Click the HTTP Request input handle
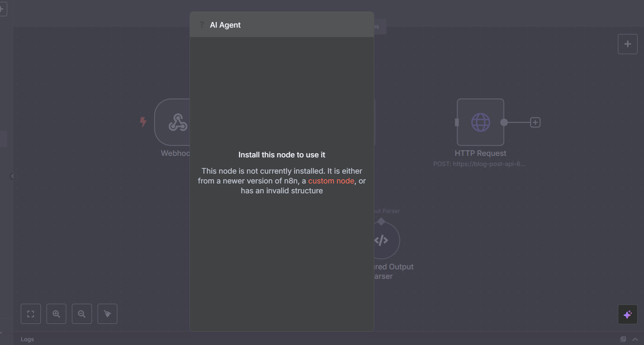The height and width of the screenshot is (345, 644). point(457,122)
